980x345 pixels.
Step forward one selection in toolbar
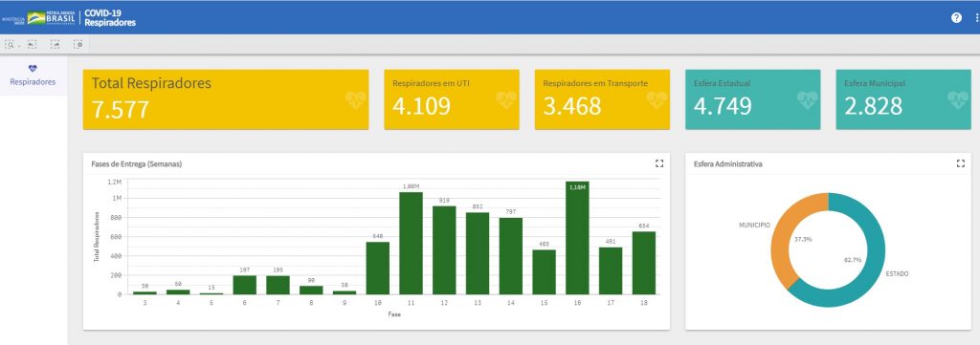[55, 44]
